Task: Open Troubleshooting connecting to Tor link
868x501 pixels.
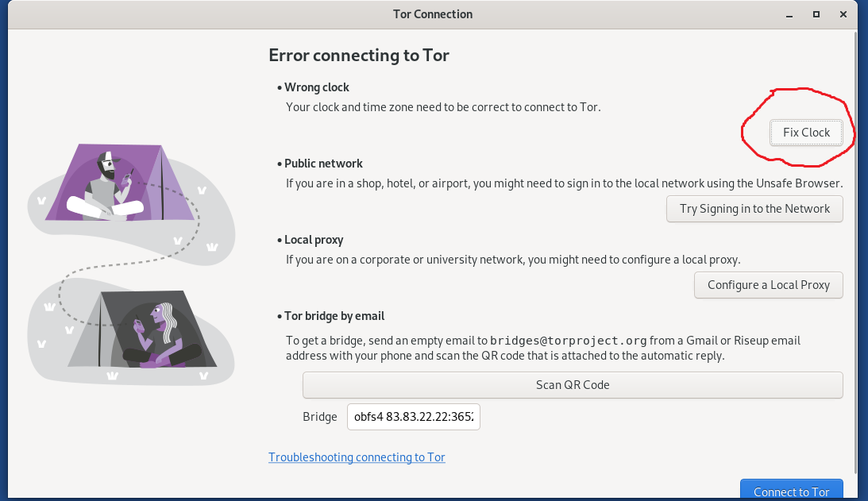Action: (357, 457)
